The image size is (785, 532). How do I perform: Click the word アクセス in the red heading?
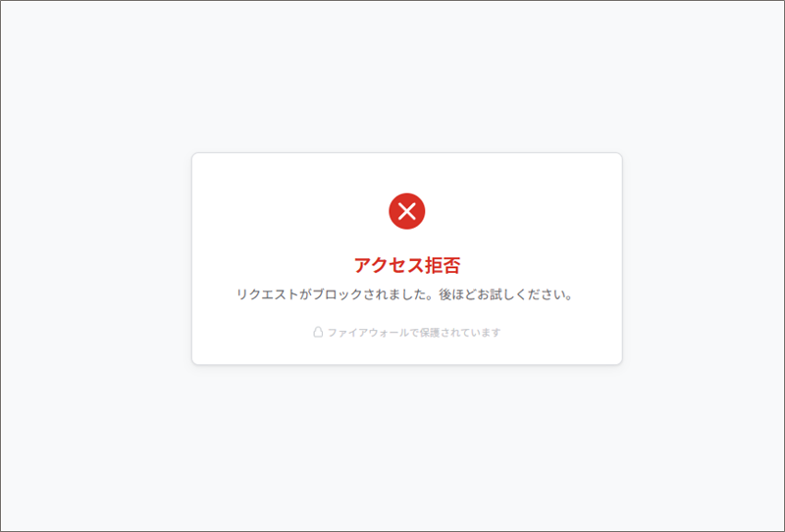coord(389,265)
